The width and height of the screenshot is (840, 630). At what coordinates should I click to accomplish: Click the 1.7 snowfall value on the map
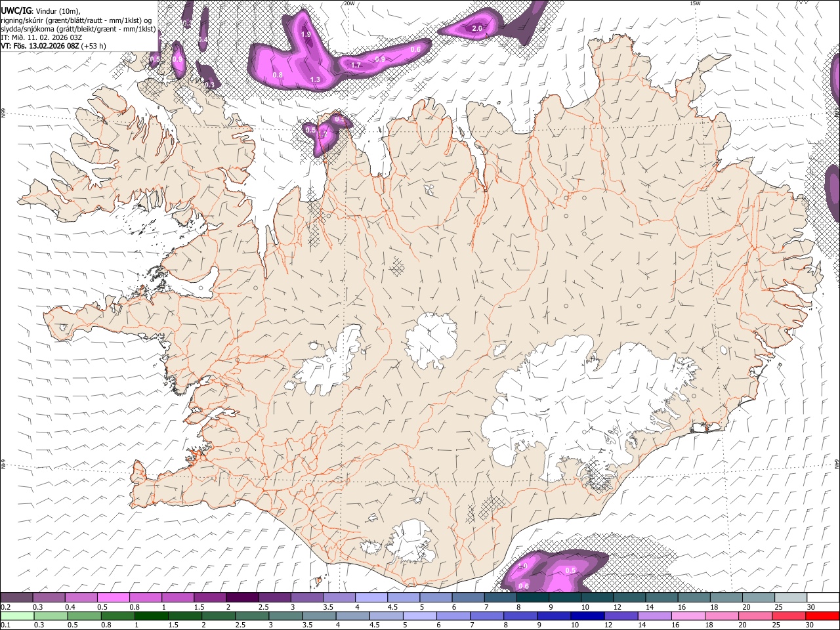pyautogui.click(x=356, y=65)
